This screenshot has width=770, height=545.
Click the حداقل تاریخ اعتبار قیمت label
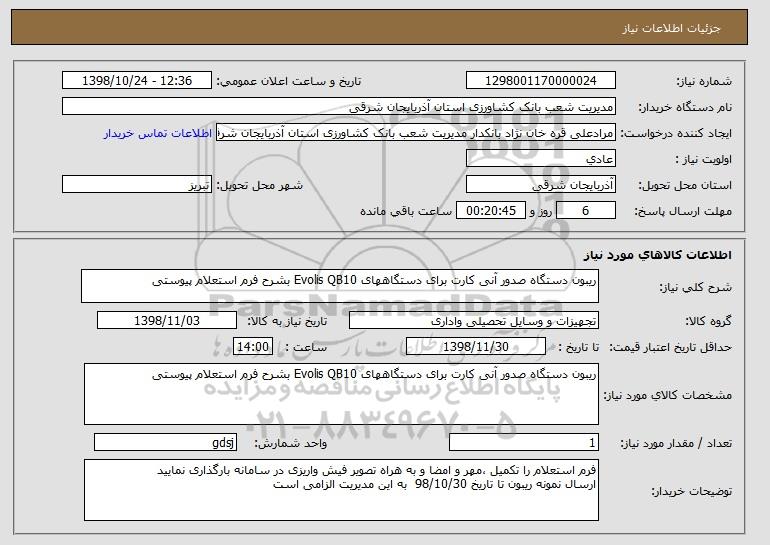click(x=670, y=348)
